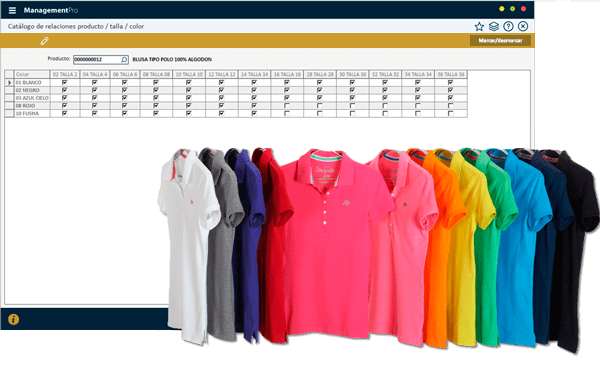Close the catalog with circled X icon
Viewport: 600px width, 366px height.
(x=523, y=26)
